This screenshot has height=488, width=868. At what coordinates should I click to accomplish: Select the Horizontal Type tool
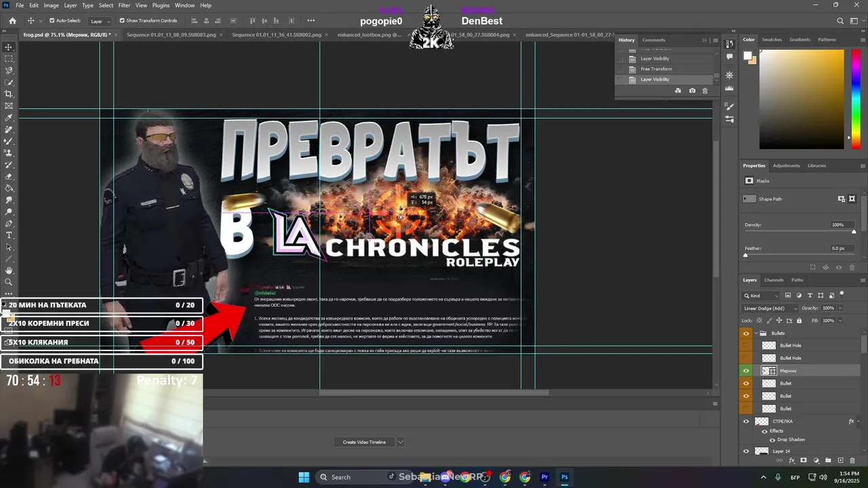click(9, 235)
